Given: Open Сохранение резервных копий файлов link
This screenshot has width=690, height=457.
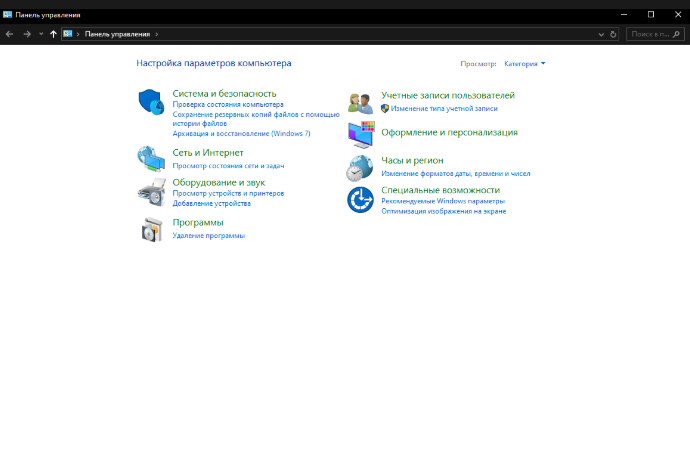Looking at the screenshot, I should pos(256,119).
